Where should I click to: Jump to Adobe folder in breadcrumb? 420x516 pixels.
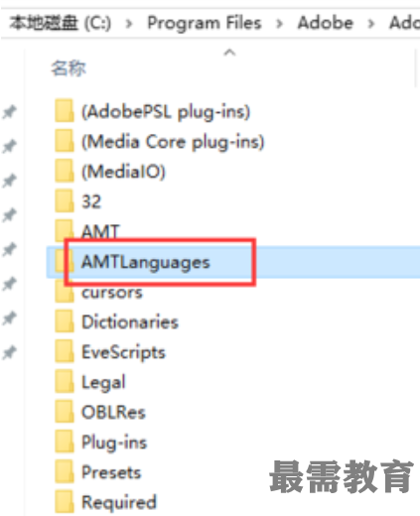pos(326,23)
